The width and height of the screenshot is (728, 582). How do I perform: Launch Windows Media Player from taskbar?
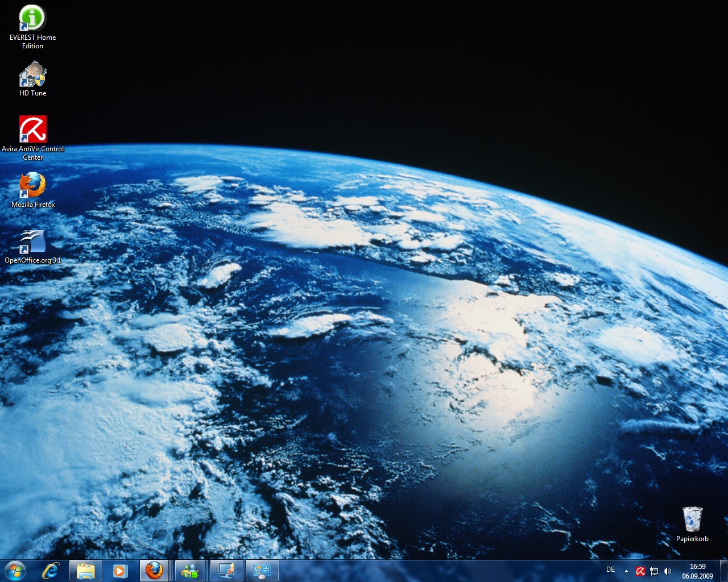click(x=120, y=571)
